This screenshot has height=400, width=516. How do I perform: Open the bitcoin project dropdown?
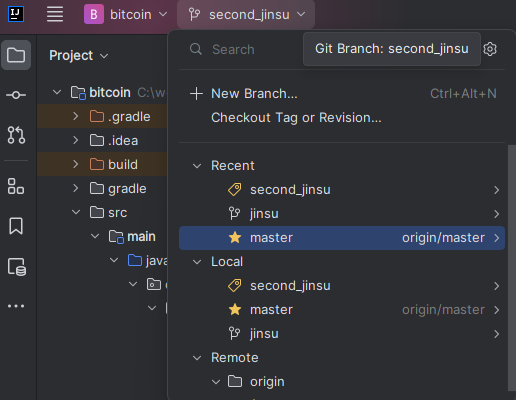tap(138, 14)
